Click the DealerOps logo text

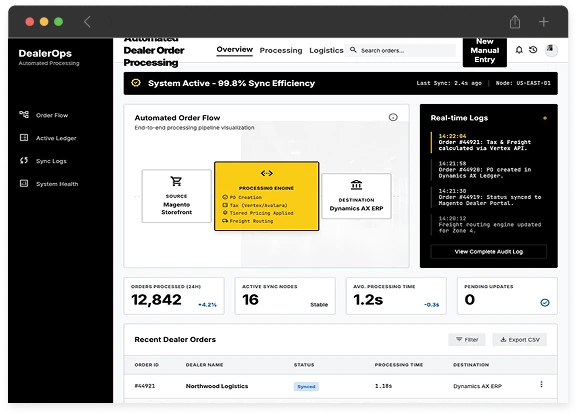tap(45, 54)
